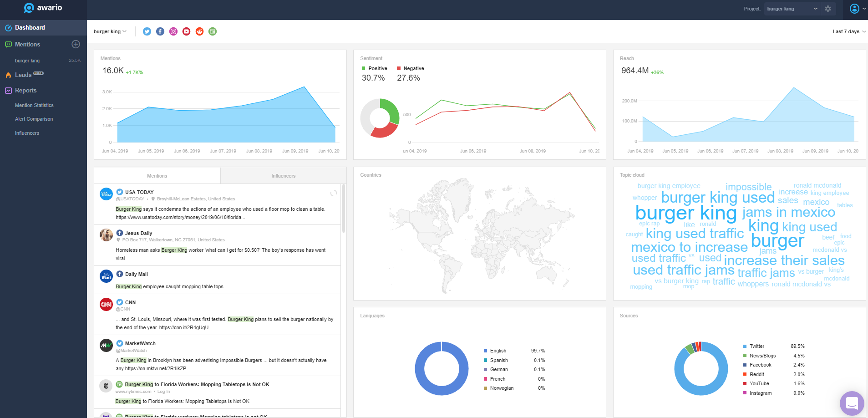Toggle the Reddit source filter
The width and height of the screenshot is (868, 418).
pyautogui.click(x=199, y=31)
